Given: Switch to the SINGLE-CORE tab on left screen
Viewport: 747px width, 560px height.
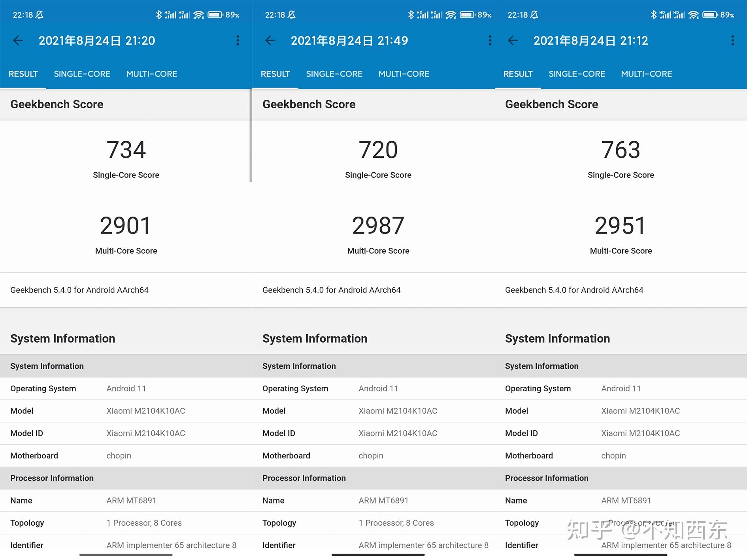Looking at the screenshot, I should click(x=82, y=74).
